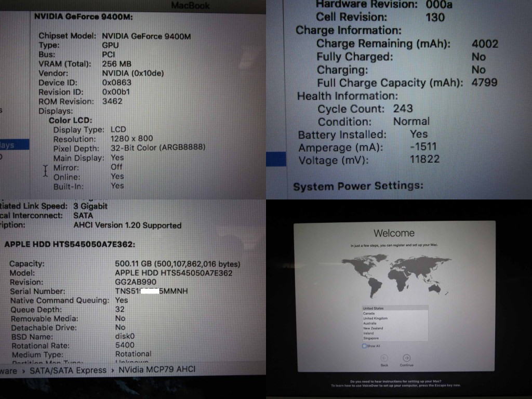Click the Battery Installed value Yes
The image size is (532, 399).
pyautogui.click(x=419, y=134)
